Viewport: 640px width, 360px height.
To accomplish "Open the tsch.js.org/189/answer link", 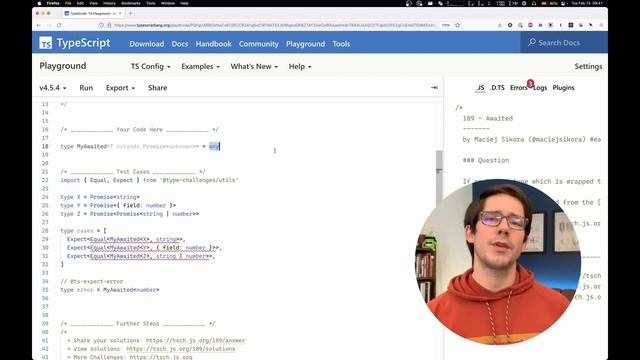I will [196, 340].
